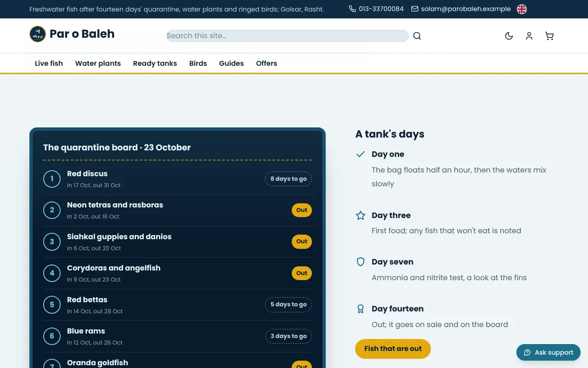Click the 5 days to go badge
588x368 pixels.
[288, 305]
